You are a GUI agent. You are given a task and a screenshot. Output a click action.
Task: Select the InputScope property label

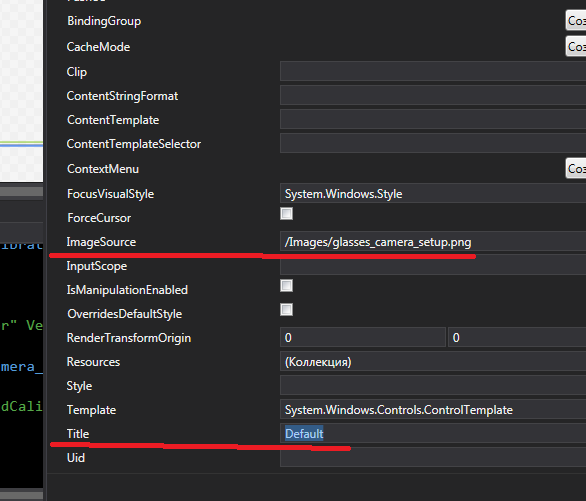click(96, 266)
